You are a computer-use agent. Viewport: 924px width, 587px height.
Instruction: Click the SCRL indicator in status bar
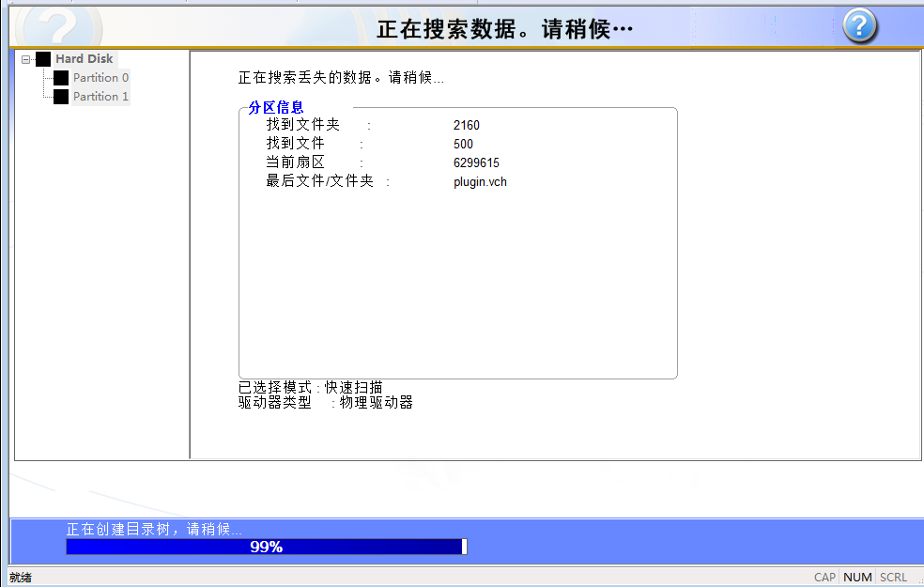click(893, 578)
